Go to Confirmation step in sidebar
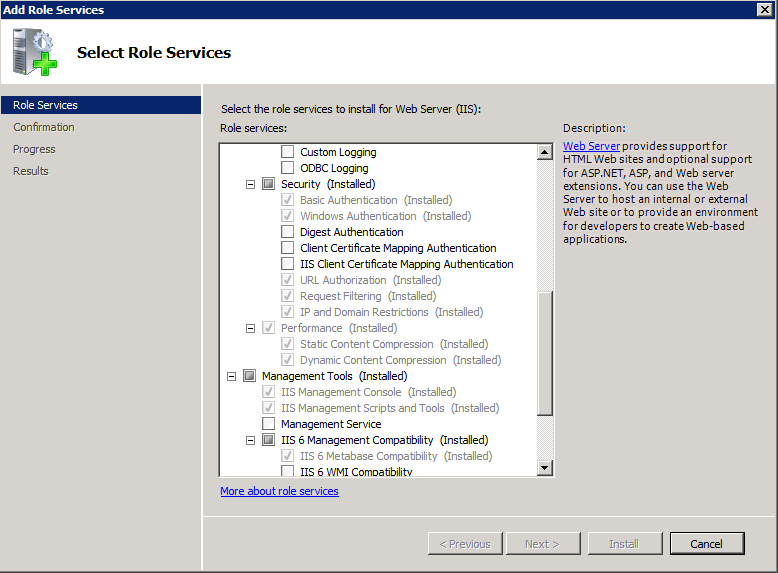This screenshot has width=778, height=573. tap(44, 127)
